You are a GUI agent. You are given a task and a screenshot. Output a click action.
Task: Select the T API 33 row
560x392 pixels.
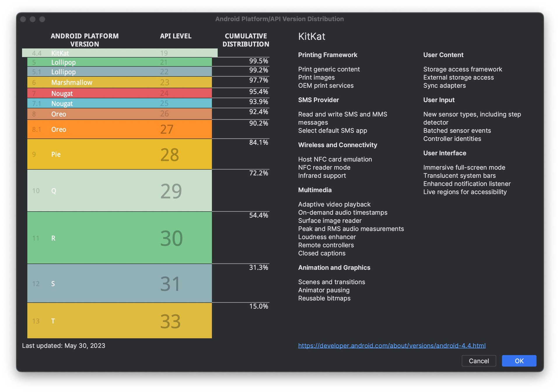[120, 321]
